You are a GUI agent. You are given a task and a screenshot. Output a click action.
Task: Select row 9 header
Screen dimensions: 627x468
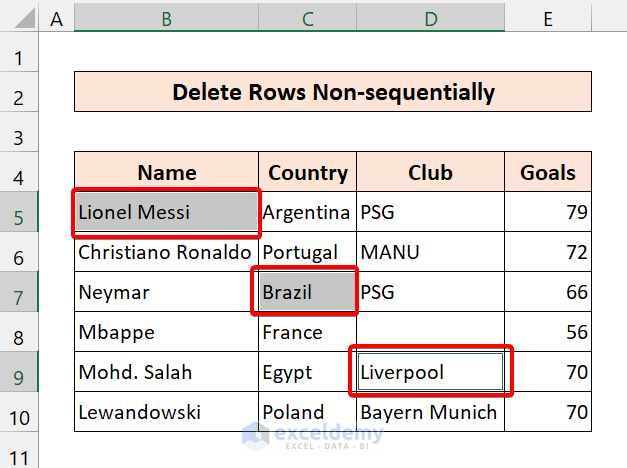pos(19,373)
